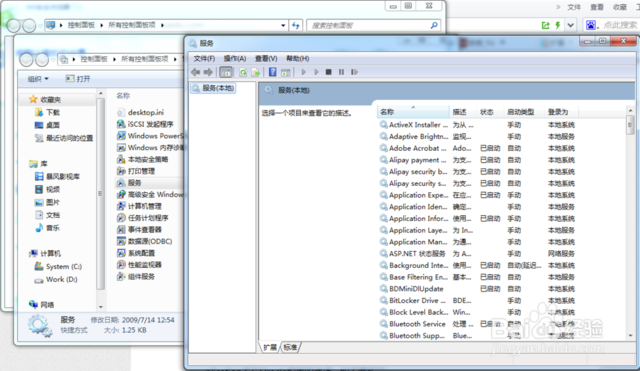Image resolution: width=640 pixels, height=371 pixels.
Task: Select the Adaptive Brightness service
Action: point(478,137)
